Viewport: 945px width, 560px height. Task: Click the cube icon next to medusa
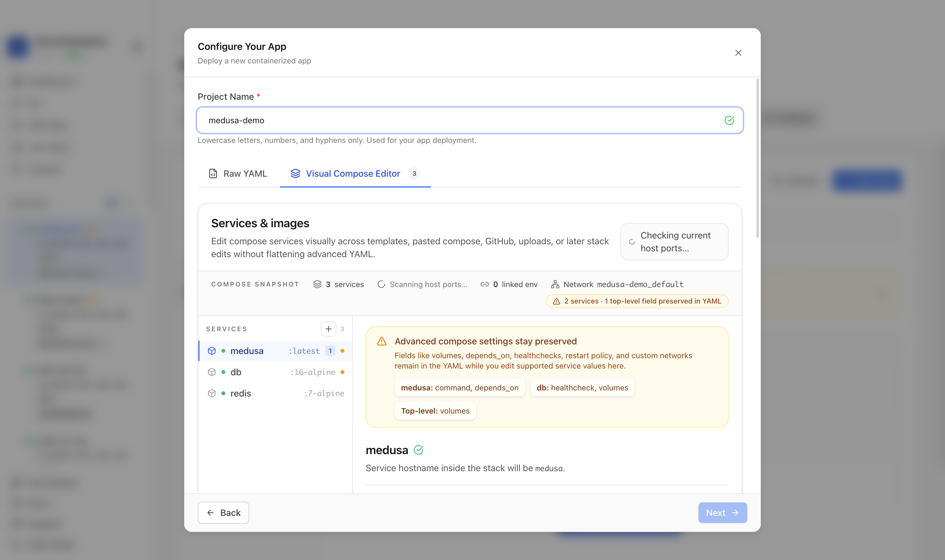coord(212,351)
